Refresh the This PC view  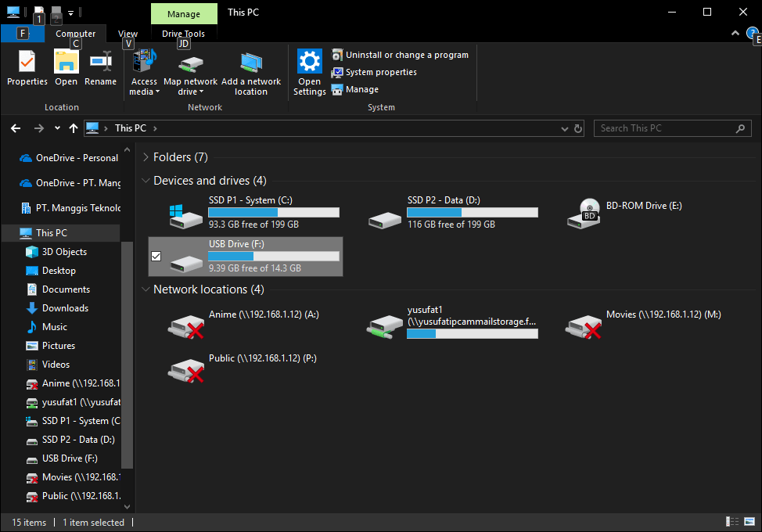(x=578, y=128)
